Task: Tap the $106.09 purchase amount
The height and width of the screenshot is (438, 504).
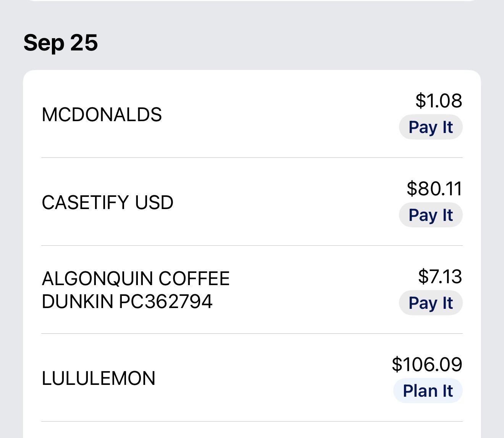Action: click(x=427, y=364)
